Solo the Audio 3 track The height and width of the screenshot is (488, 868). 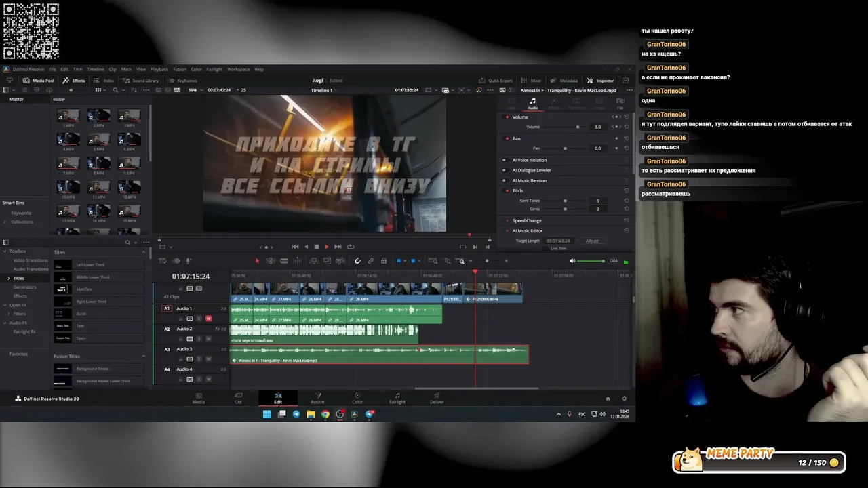(x=199, y=359)
